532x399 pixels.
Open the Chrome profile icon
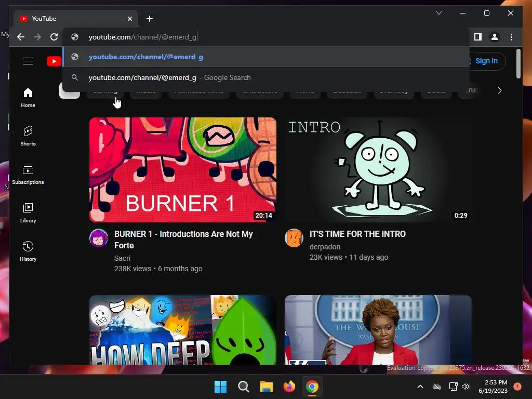point(495,37)
